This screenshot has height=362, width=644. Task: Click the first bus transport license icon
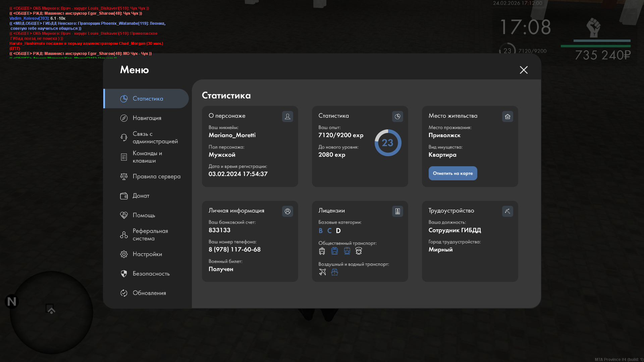pyautogui.click(x=322, y=251)
